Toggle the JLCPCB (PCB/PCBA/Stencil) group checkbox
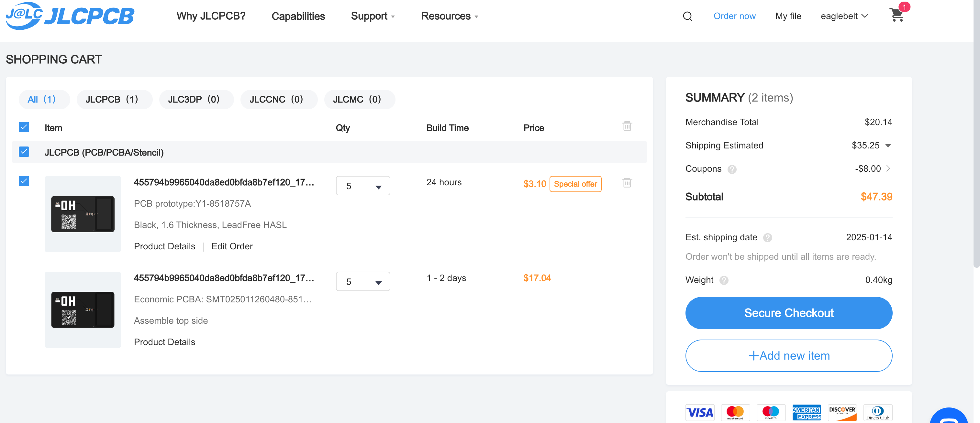The image size is (980, 423). pyautogui.click(x=24, y=152)
